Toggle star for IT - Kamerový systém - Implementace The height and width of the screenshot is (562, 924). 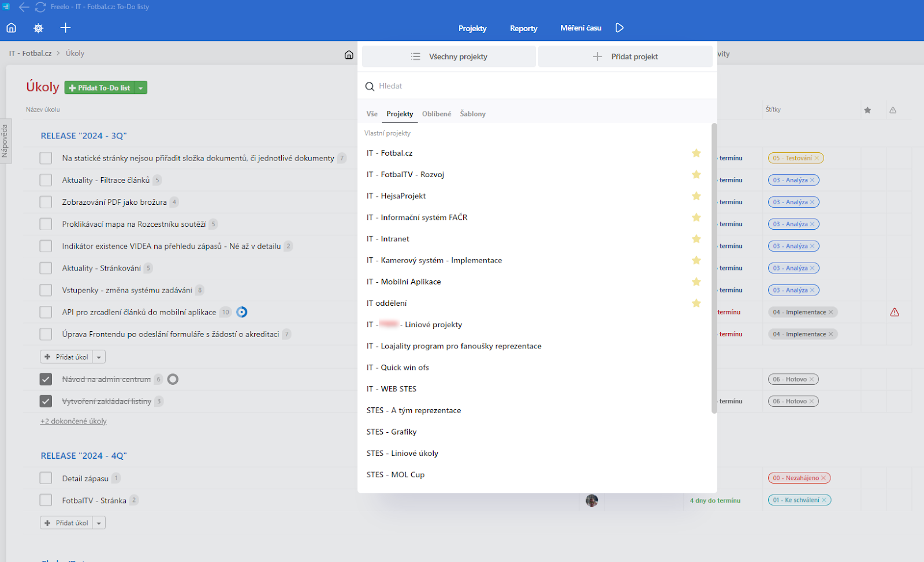tap(696, 260)
